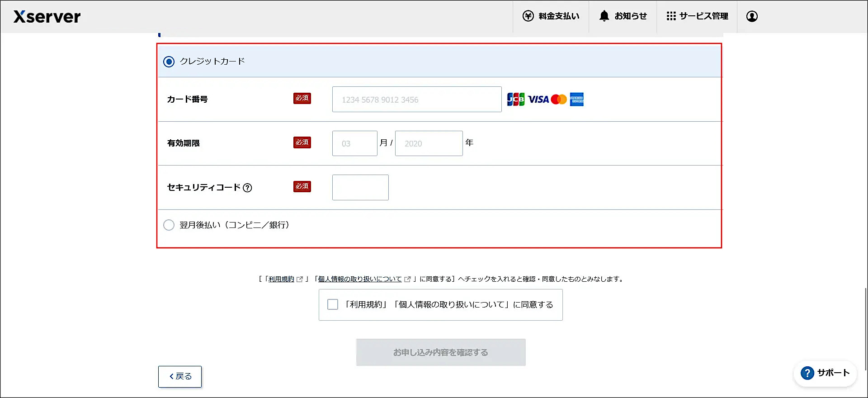Image resolution: width=868 pixels, height=398 pixels.
Task: Click the 必須 badge beside カード番号
Action: 302,98
